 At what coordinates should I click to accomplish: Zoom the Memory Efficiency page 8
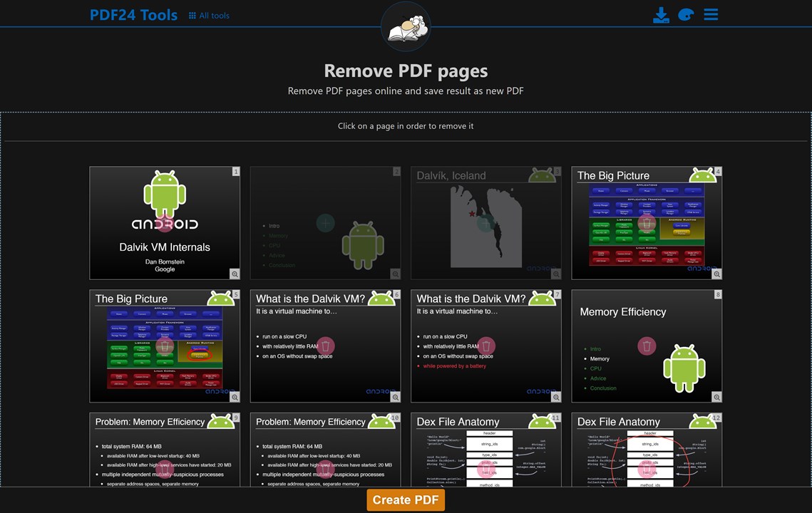coord(716,397)
